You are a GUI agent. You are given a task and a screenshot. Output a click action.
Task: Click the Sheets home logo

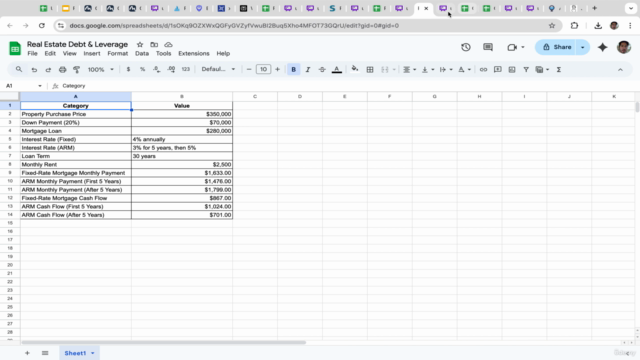15,48
